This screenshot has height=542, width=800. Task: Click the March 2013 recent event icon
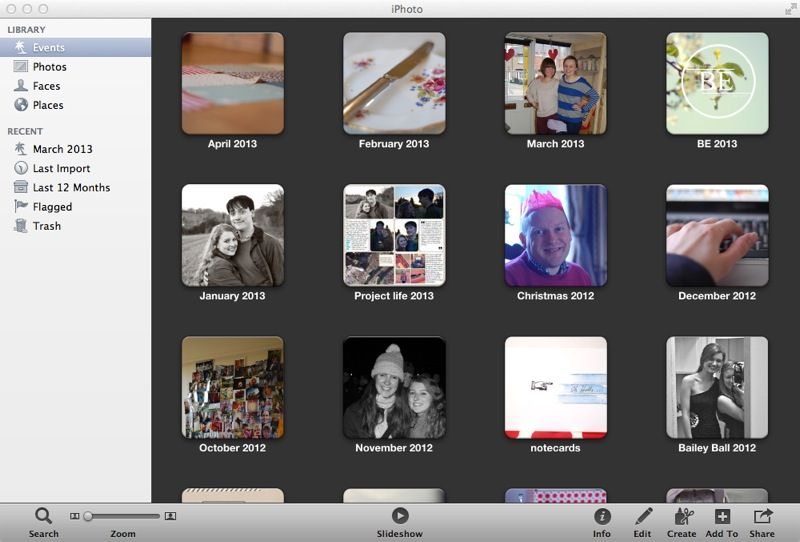[20, 149]
